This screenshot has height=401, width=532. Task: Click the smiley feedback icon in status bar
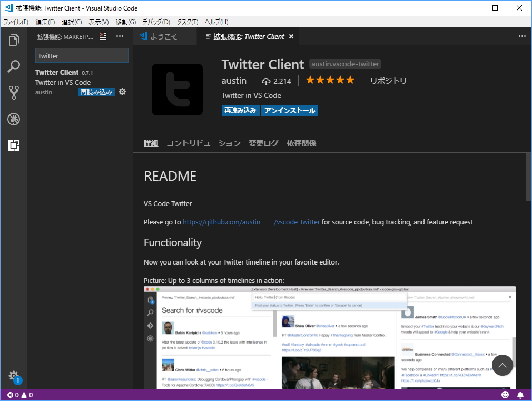pos(505,395)
